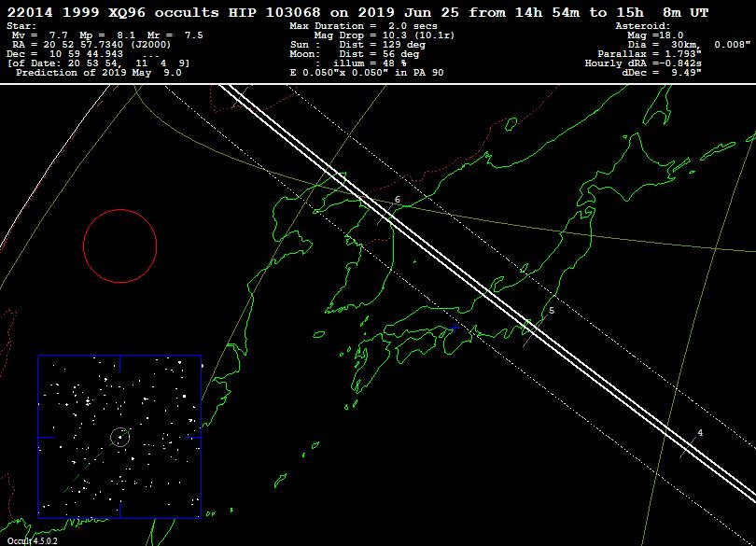
Task: Click the 'Parallax = 1.793"' value
Action: [x=650, y=53]
